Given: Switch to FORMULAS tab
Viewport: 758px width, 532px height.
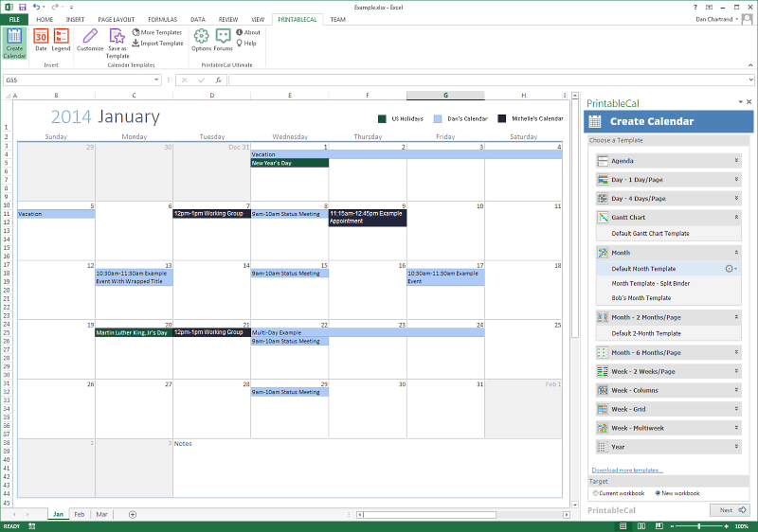Looking at the screenshot, I should (x=162, y=19).
